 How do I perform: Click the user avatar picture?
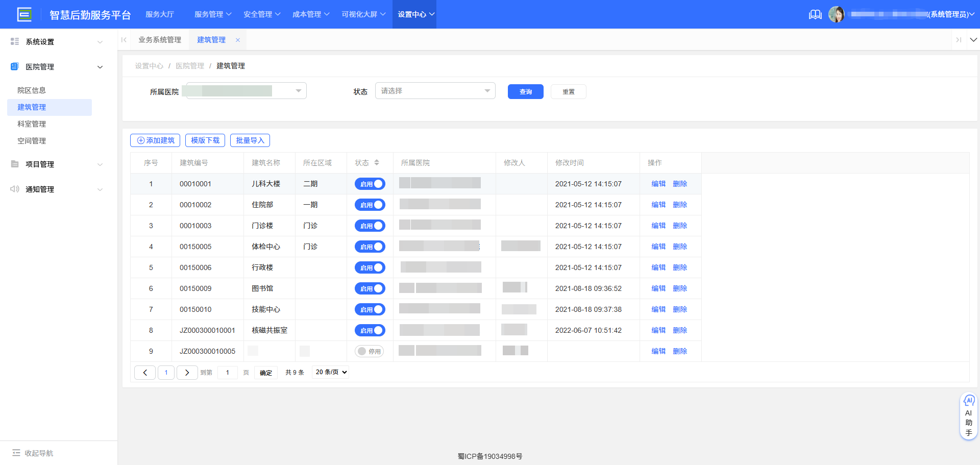836,14
